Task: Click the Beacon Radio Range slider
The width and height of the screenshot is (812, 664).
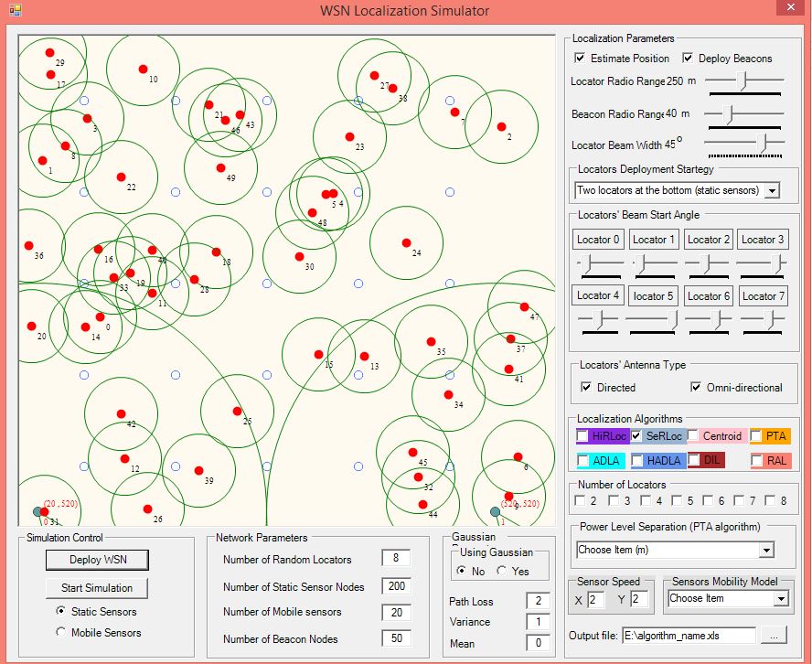Action: (729, 113)
